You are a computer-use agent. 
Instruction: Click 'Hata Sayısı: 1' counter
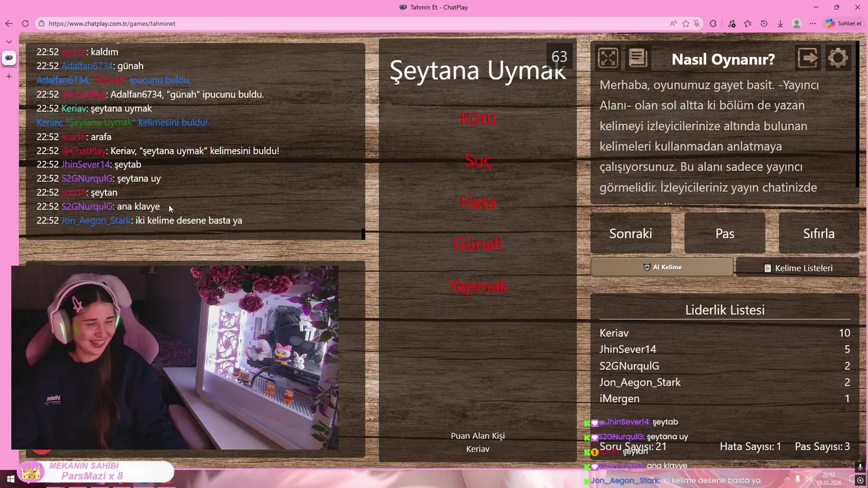coord(751,447)
